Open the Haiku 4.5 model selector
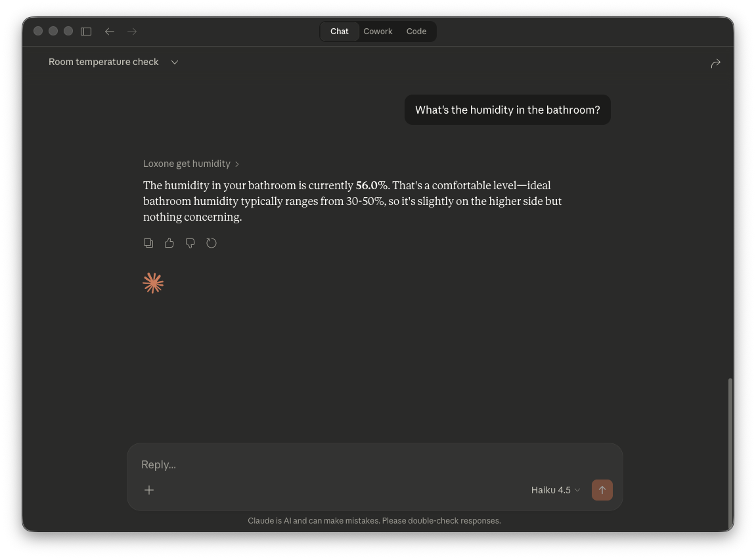The height and width of the screenshot is (559, 756). [555, 490]
